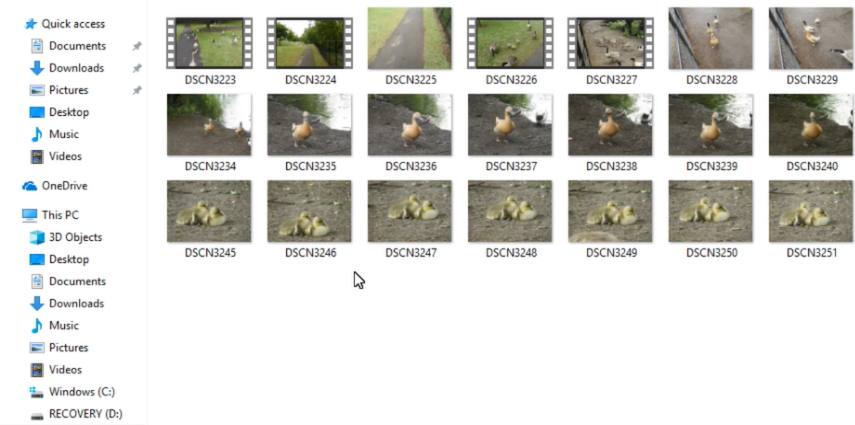Click the Downloads arrow icon under Quick access
Screen dimensions: 855x425
pos(37,68)
